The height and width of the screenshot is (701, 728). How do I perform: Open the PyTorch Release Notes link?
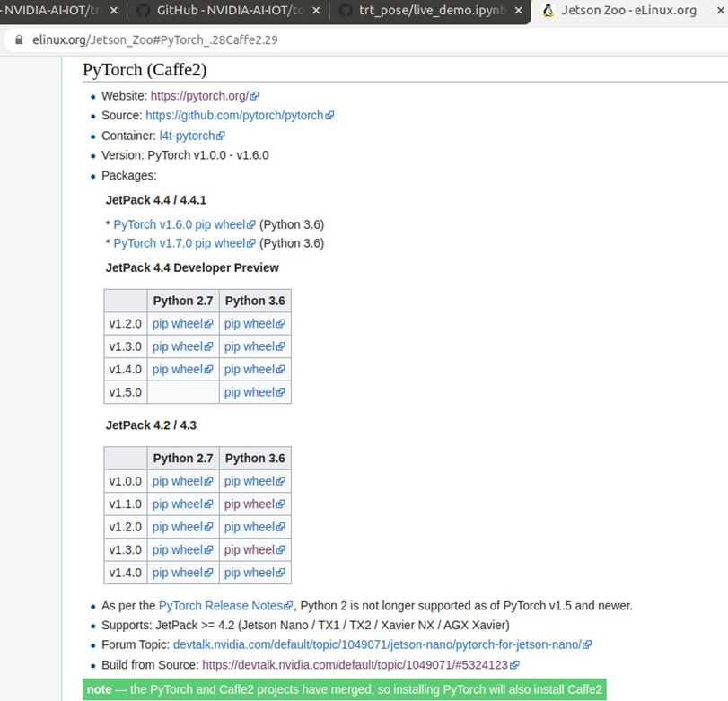pos(221,605)
